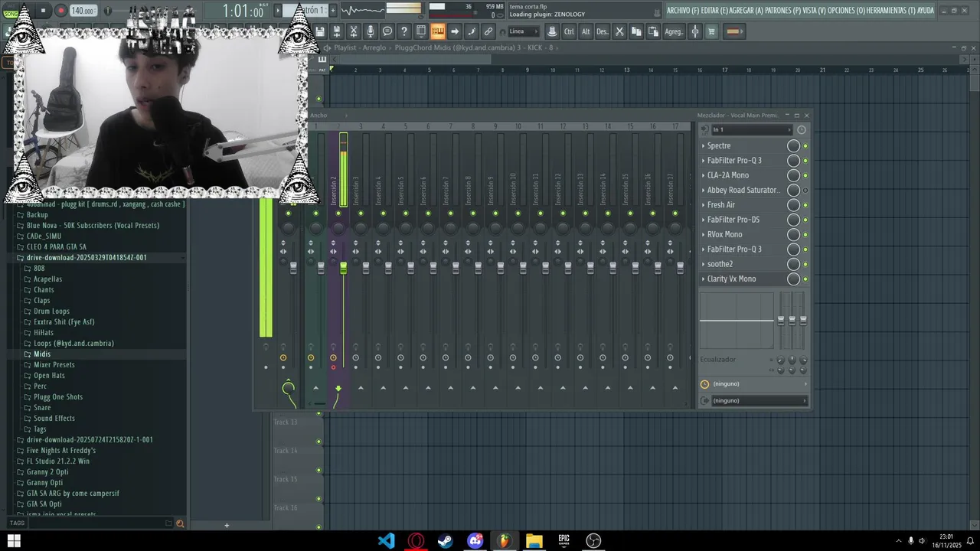980x551 pixels.
Task: Click the tuner fork icon beside Agreg.
Action: (x=695, y=31)
